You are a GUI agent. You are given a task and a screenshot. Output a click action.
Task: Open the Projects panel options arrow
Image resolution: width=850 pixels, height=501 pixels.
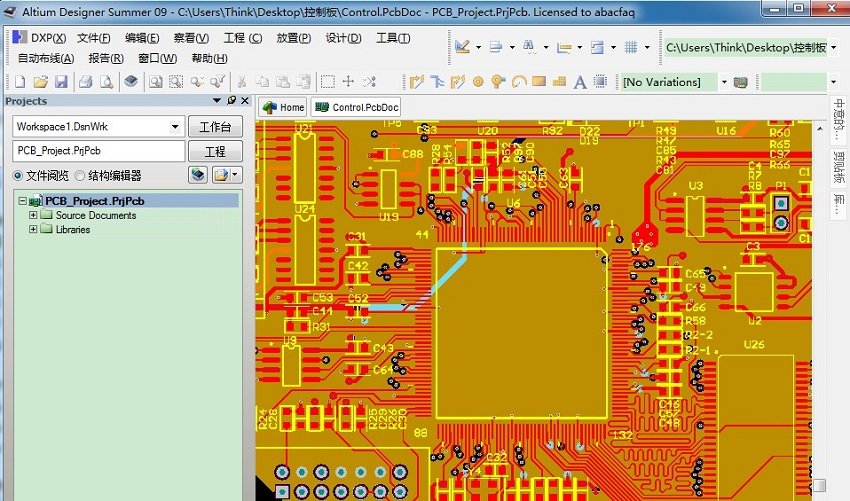[x=217, y=100]
